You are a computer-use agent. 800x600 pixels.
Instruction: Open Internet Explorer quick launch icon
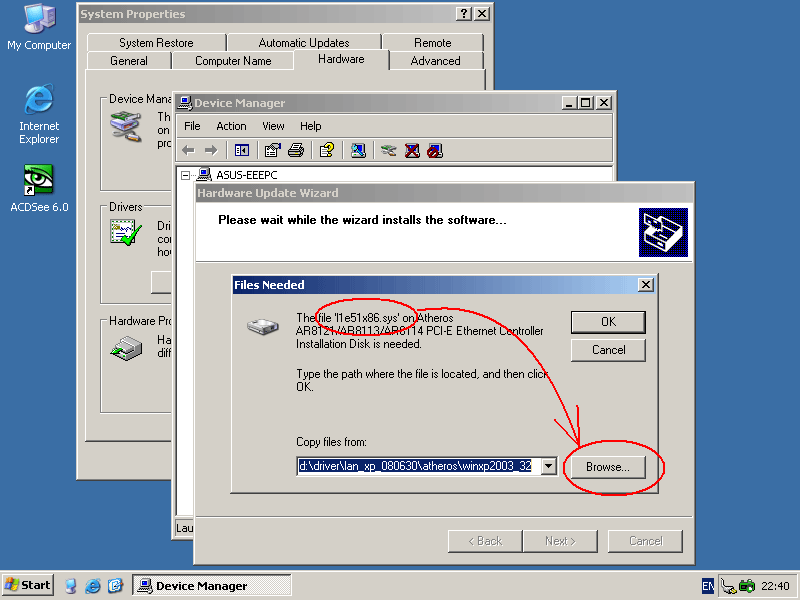click(x=93, y=586)
